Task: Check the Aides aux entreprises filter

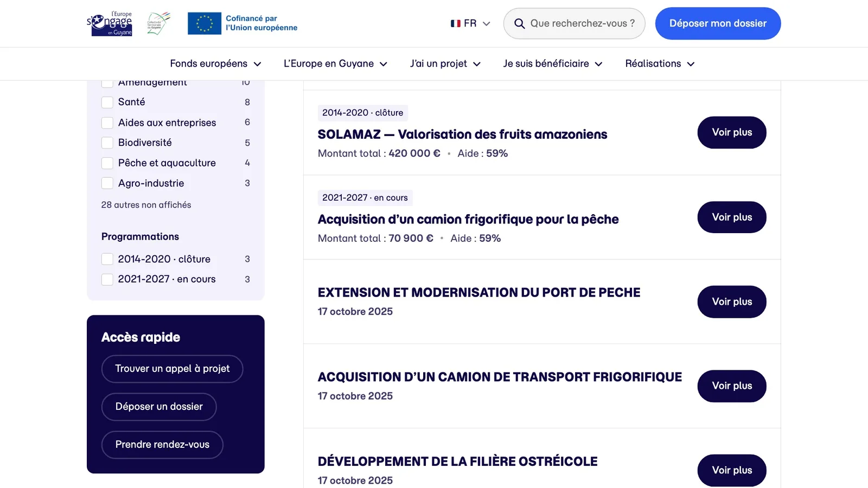Action: (x=107, y=123)
